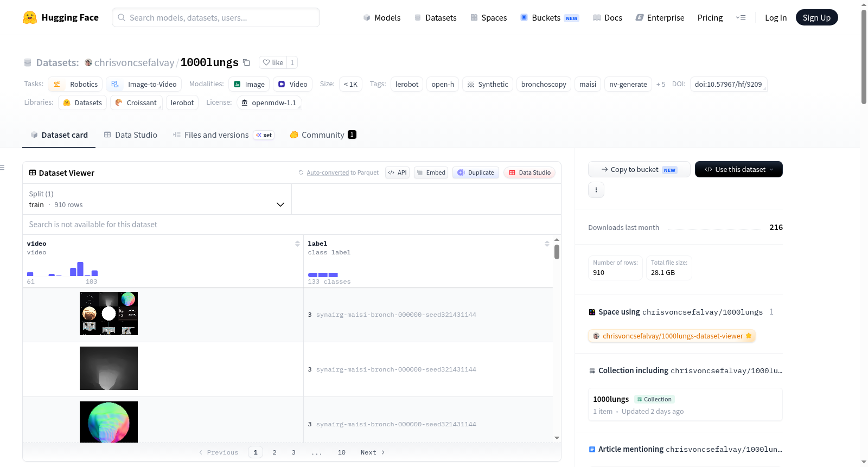Open the Files and versions tab
This screenshot has width=868, height=467.
coord(224,135)
